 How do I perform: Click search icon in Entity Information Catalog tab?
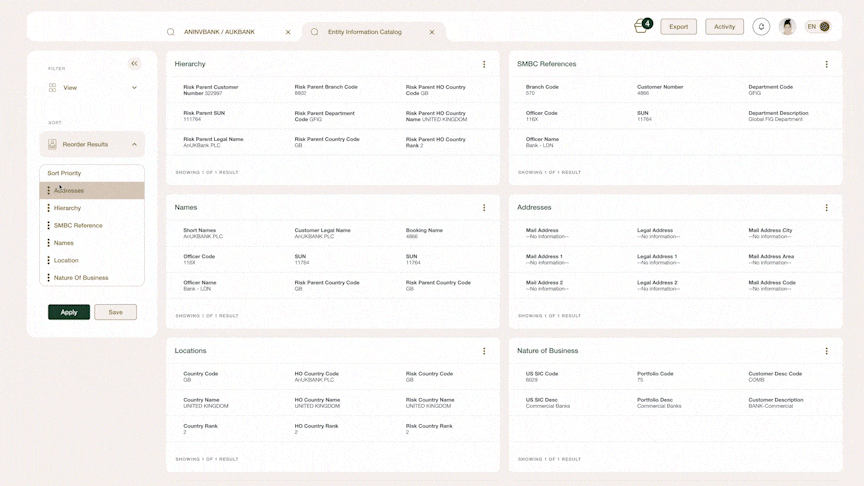(x=315, y=32)
